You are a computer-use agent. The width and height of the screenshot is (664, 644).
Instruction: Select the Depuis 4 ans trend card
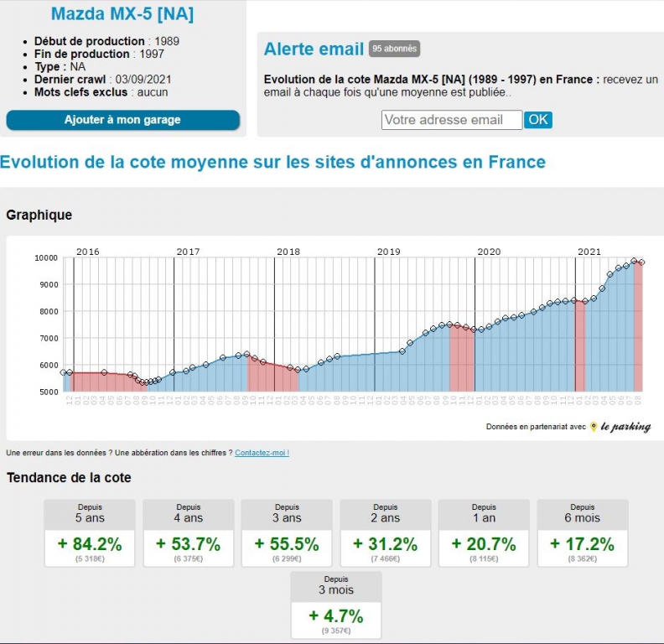coord(189,533)
